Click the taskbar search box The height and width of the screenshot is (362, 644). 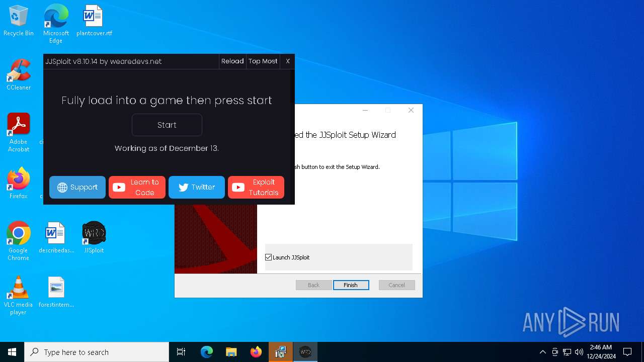97,352
